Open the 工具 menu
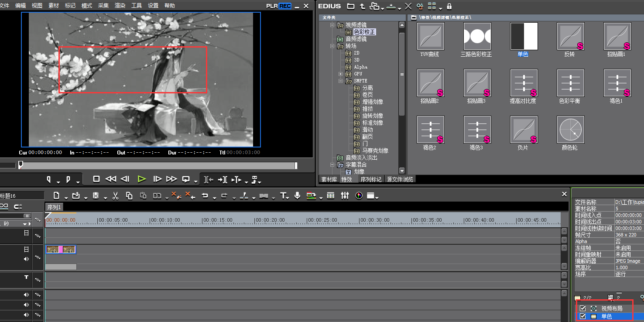The image size is (644, 322). pos(137,6)
